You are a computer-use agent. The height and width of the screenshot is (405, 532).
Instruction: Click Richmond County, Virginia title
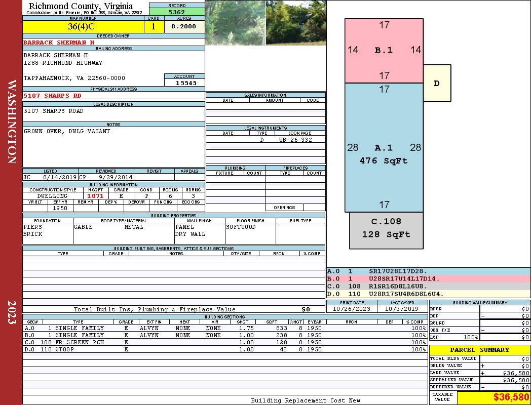[x=81, y=6]
